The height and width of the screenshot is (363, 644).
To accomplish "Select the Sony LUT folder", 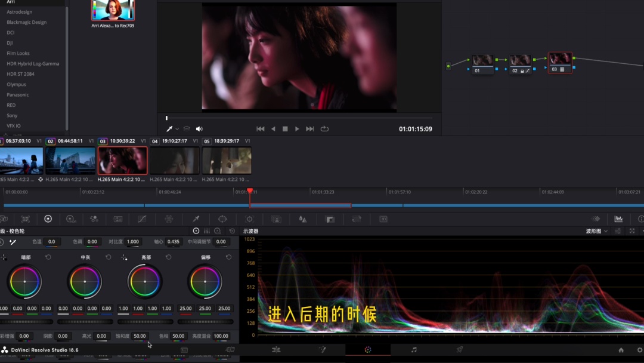I will pos(12,115).
